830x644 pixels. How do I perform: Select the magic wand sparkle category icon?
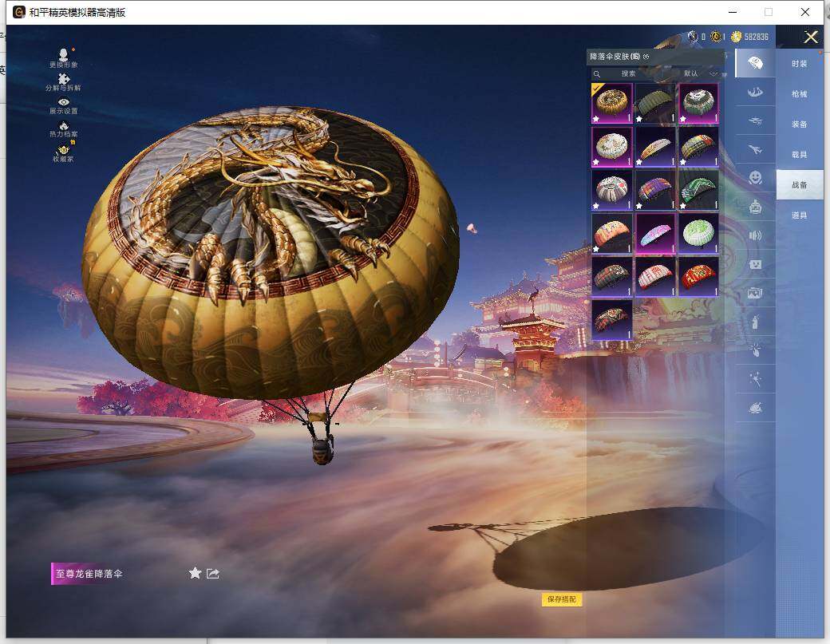coord(755,378)
